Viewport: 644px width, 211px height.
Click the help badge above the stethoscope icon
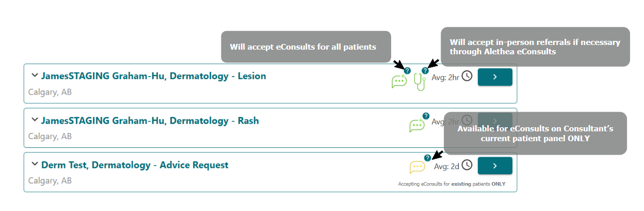pyautogui.click(x=425, y=70)
